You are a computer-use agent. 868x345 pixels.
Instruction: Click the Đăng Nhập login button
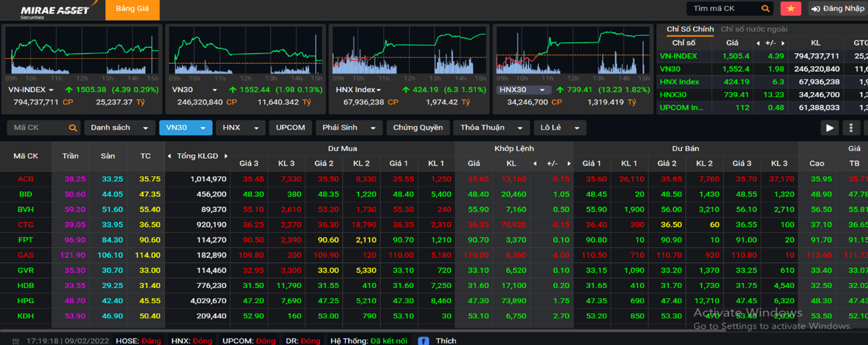837,9
